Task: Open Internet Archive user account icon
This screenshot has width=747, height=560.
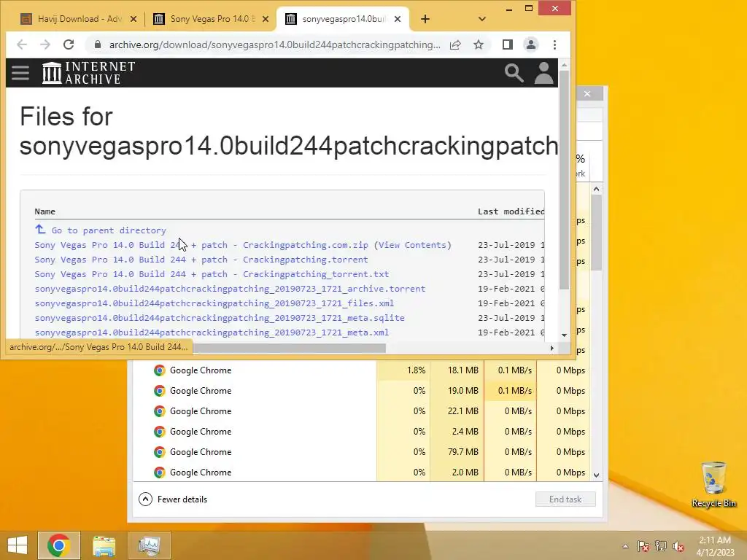Action: tap(543, 73)
